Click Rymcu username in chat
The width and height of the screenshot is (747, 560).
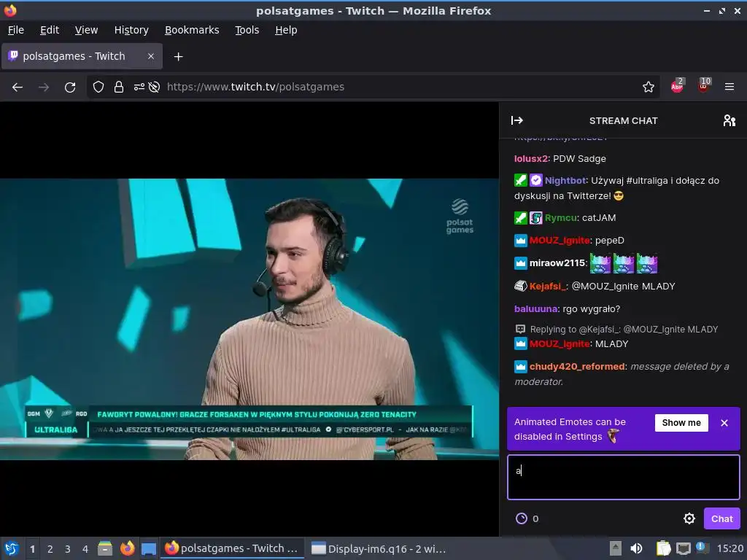click(561, 217)
